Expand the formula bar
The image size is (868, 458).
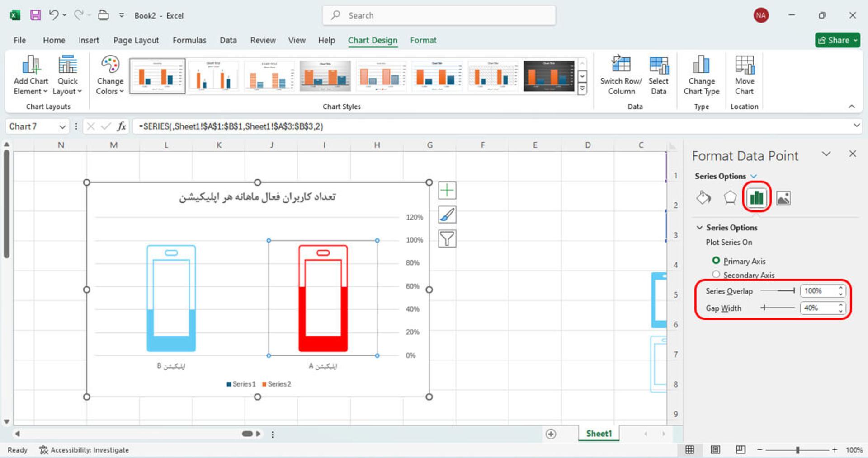pyautogui.click(x=856, y=126)
